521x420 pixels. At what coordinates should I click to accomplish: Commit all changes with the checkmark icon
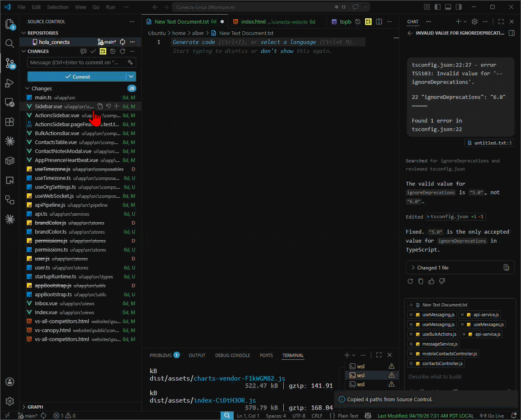coord(93,51)
